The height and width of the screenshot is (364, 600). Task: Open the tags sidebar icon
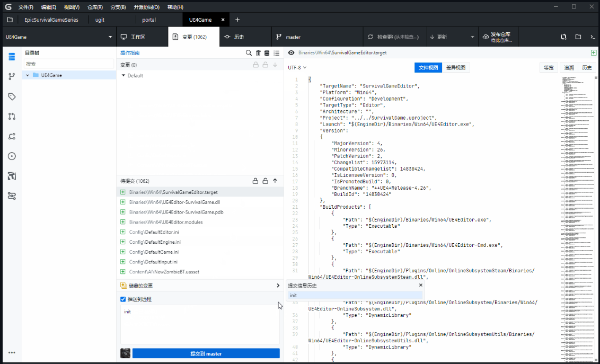[x=12, y=96]
